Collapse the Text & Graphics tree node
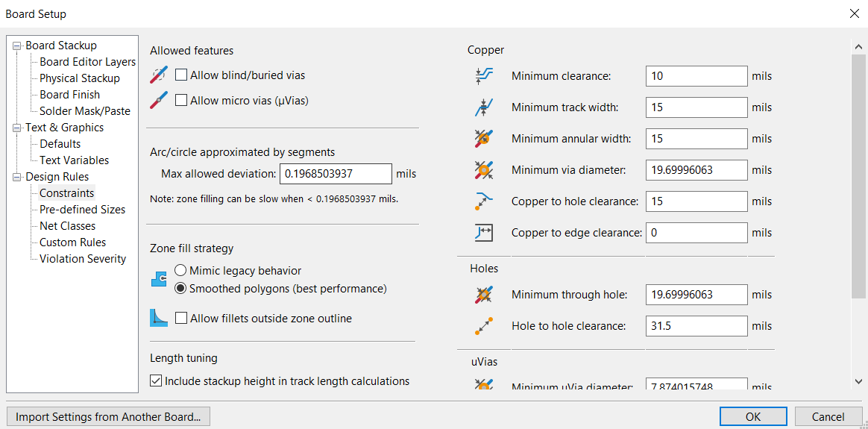The width and height of the screenshot is (868, 429). (x=17, y=128)
